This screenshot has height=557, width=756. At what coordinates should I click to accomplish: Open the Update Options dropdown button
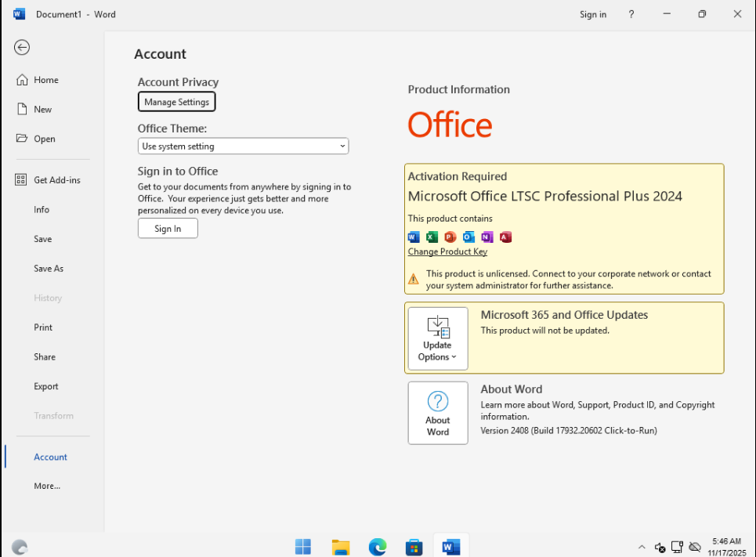(437, 338)
